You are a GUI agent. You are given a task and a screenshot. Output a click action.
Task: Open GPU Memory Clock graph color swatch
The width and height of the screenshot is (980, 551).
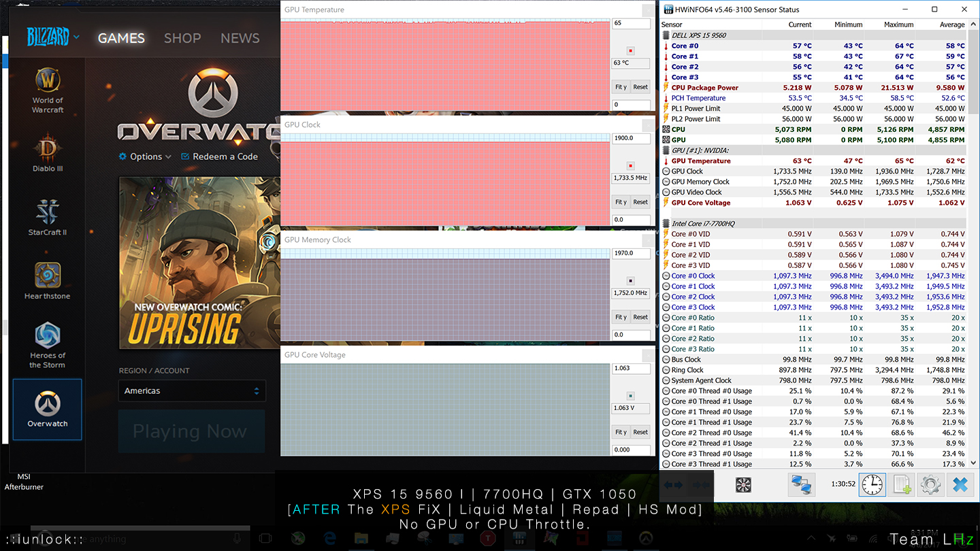pos(631,281)
